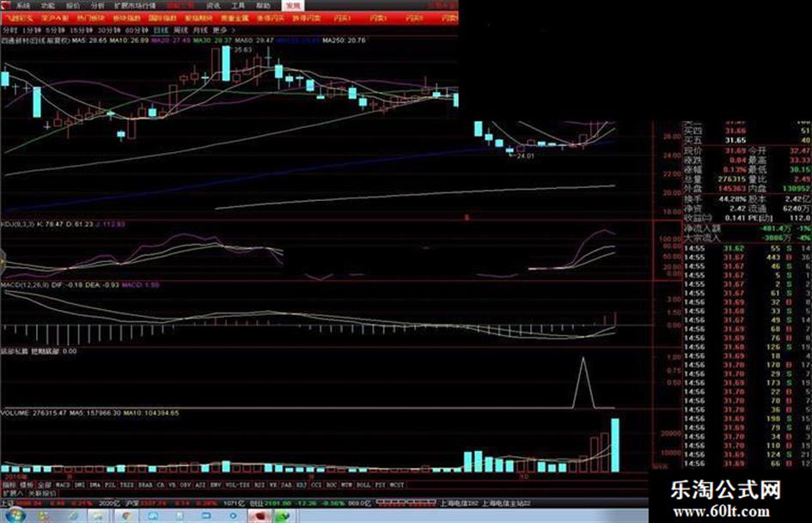Apply the BOLL indicator tab

click(x=363, y=485)
